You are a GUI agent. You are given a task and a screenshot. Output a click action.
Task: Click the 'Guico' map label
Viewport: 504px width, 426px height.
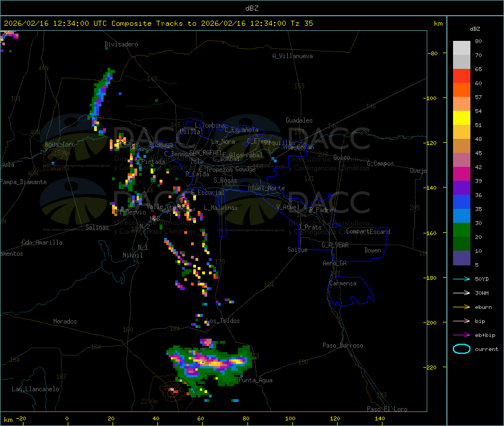point(342,157)
